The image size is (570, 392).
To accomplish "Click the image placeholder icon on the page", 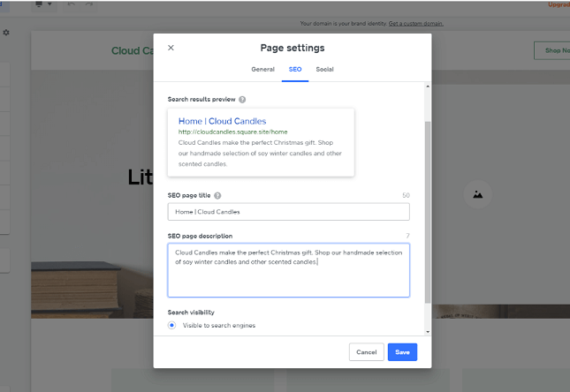I will pyautogui.click(x=477, y=194).
